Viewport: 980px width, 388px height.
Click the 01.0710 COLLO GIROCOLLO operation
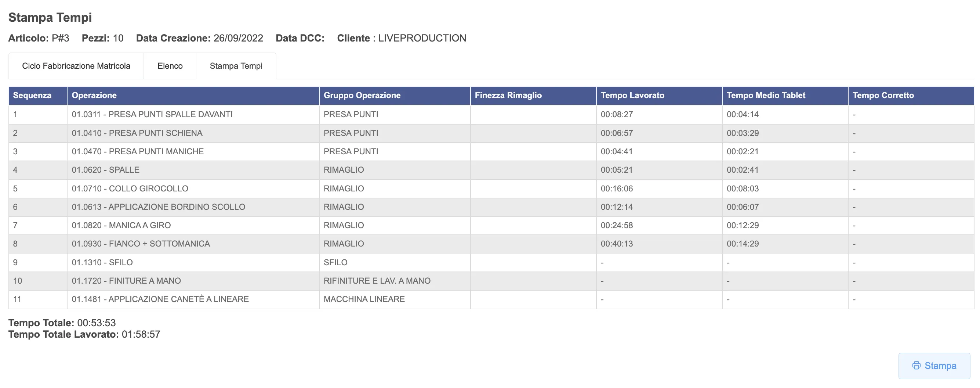coord(130,188)
